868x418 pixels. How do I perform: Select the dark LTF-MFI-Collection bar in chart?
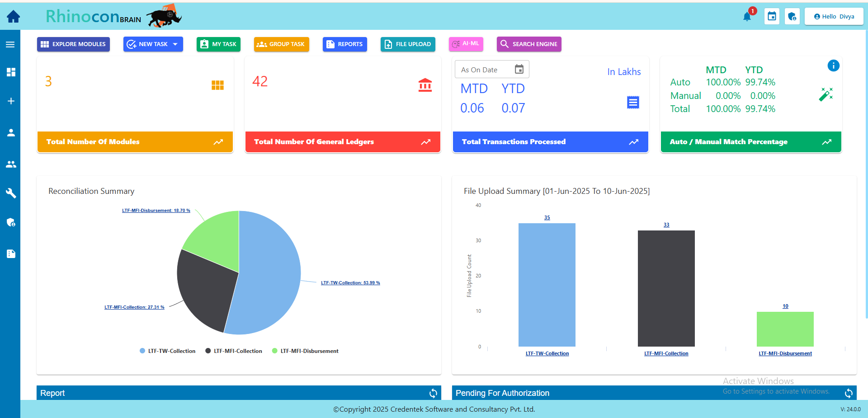pos(666,288)
